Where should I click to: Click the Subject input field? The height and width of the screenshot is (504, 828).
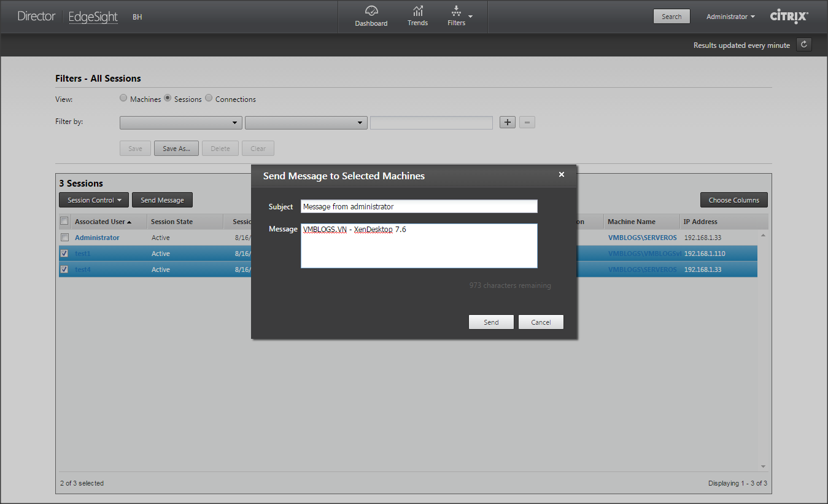coord(419,207)
